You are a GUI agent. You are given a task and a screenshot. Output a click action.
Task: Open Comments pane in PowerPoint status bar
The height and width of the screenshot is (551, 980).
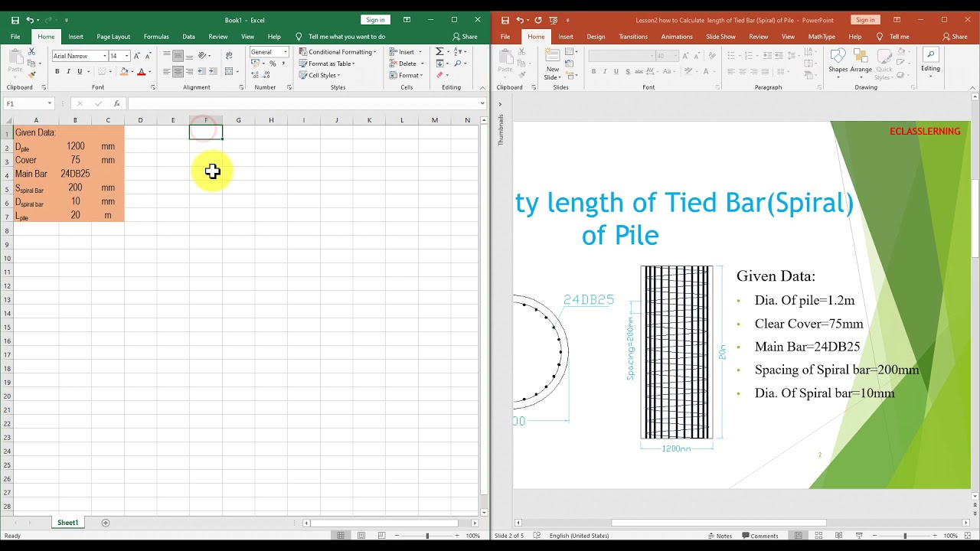pyautogui.click(x=759, y=536)
